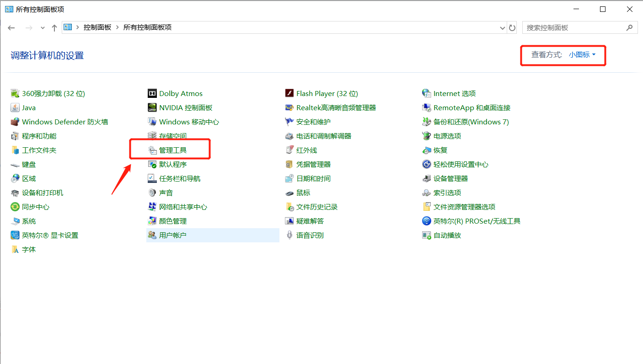
Task: Open the recent locations dropdown arrow
Action: pyautogui.click(x=43, y=28)
